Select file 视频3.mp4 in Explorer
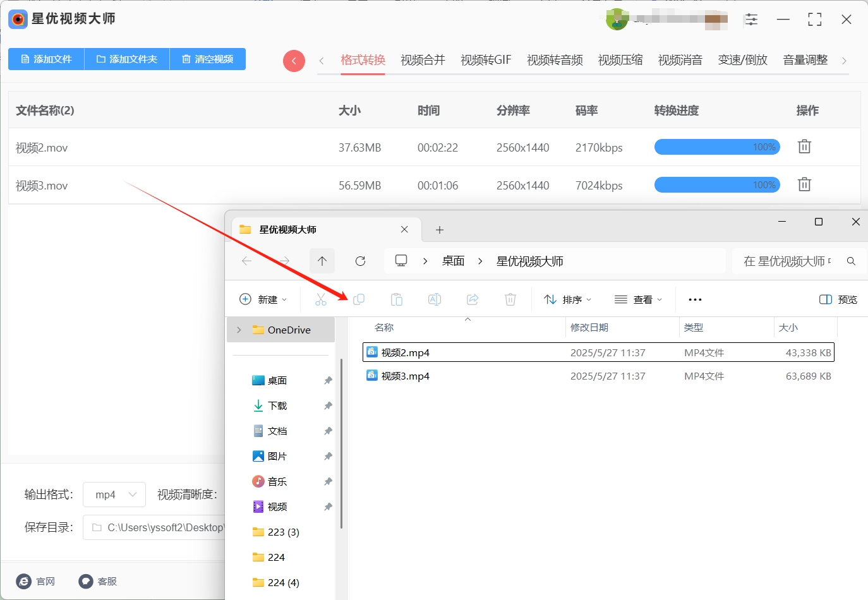Screen dimensions: 868x600 click(598, 376)
